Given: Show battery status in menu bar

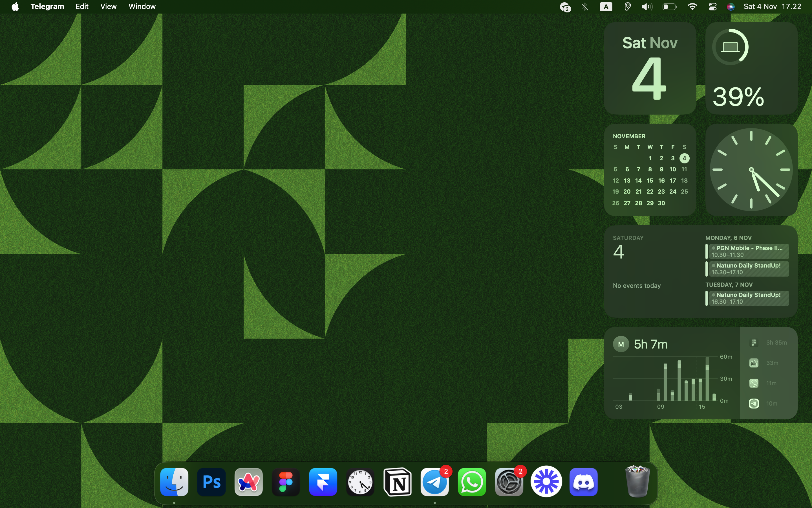Looking at the screenshot, I should pyautogui.click(x=669, y=7).
